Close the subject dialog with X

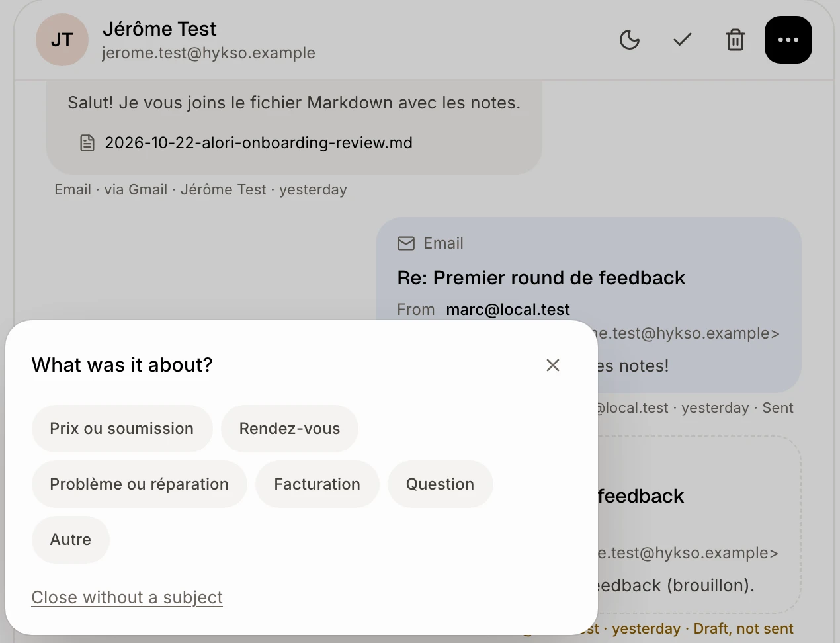click(x=553, y=365)
